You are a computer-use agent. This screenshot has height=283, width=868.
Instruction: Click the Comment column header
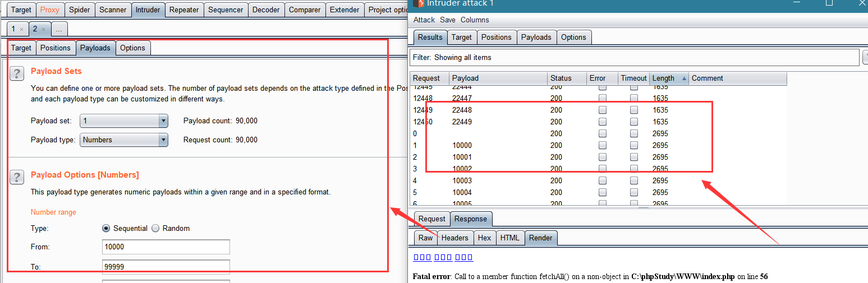click(738, 78)
